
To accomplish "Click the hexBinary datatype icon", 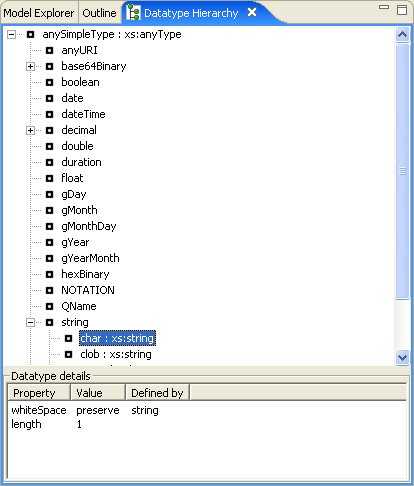I will (49, 274).
